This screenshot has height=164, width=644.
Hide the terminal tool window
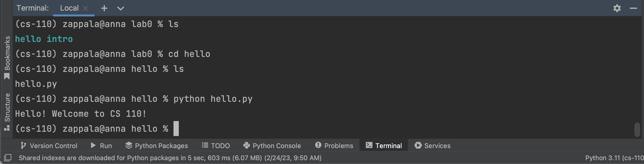(633, 8)
